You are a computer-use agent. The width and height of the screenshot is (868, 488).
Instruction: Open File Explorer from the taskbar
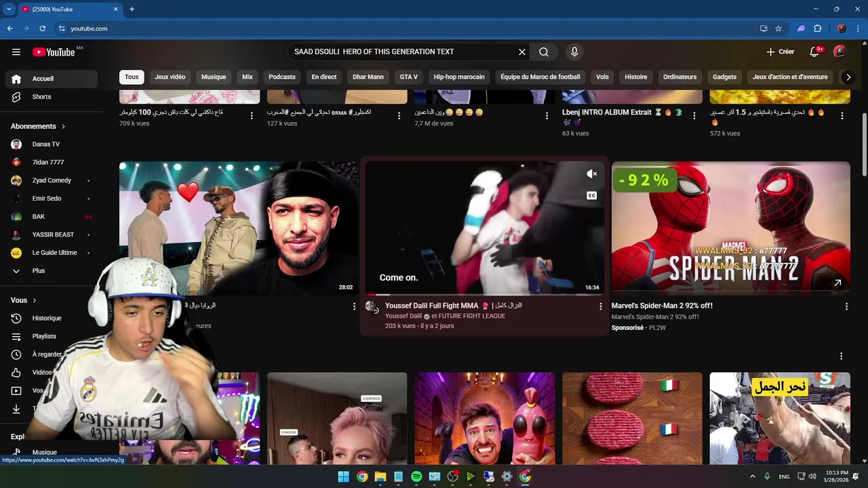(380, 476)
